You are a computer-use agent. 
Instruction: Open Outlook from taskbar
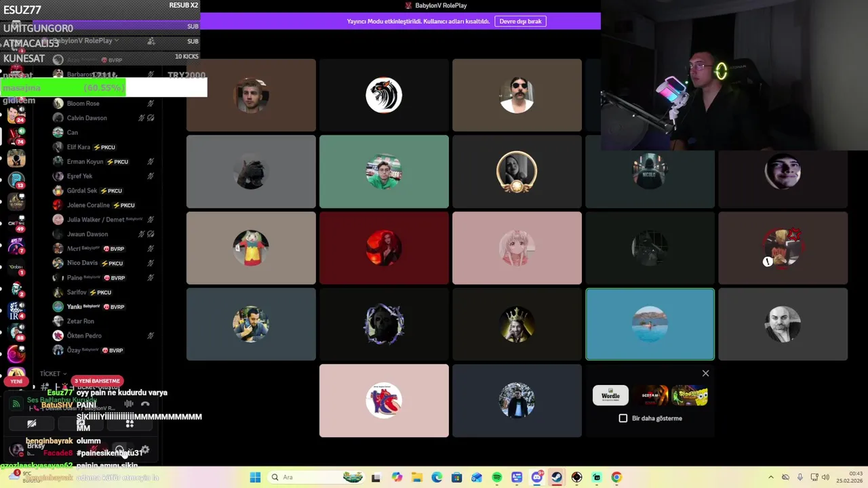[x=477, y=477]
